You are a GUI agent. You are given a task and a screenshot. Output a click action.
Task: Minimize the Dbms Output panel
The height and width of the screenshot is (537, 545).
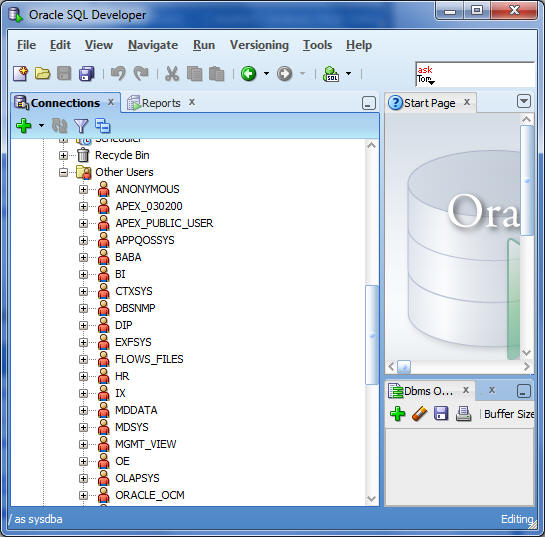point(523,391)
